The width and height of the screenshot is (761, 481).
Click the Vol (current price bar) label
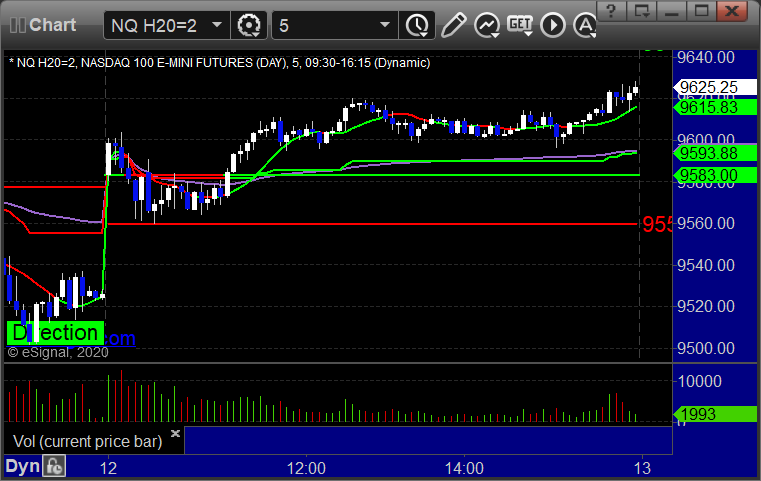87,441
